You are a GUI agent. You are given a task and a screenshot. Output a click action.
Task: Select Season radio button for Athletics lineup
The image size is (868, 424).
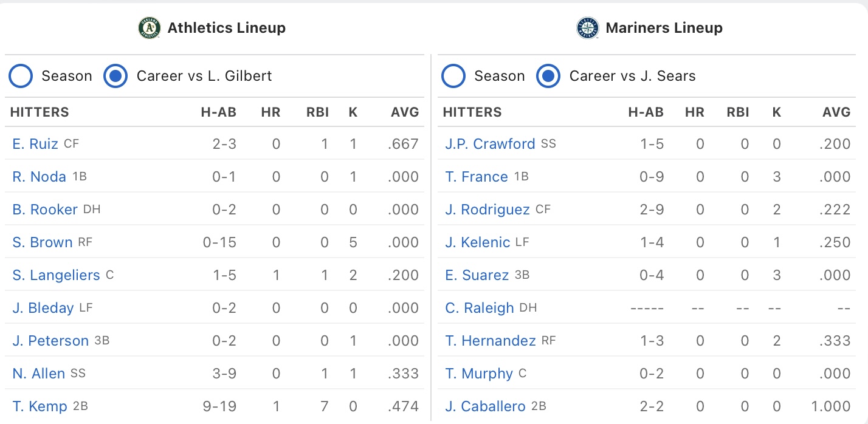coord(20,76)
